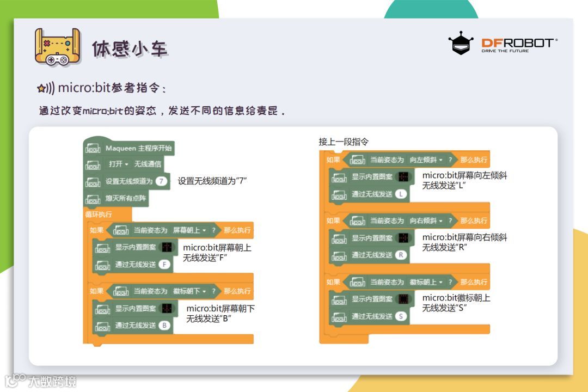Click robot icon in 向右倾斜 condition block

pyautogui.click(x=357, y=221)
